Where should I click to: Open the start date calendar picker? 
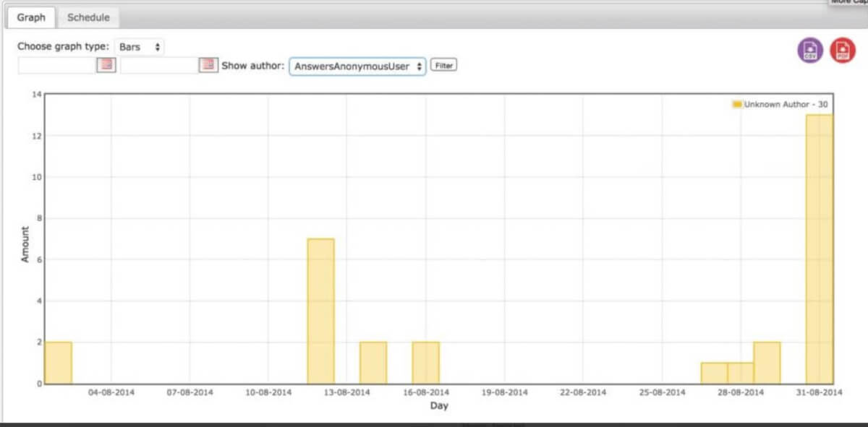pyautogui.click(x=106, y=66)
